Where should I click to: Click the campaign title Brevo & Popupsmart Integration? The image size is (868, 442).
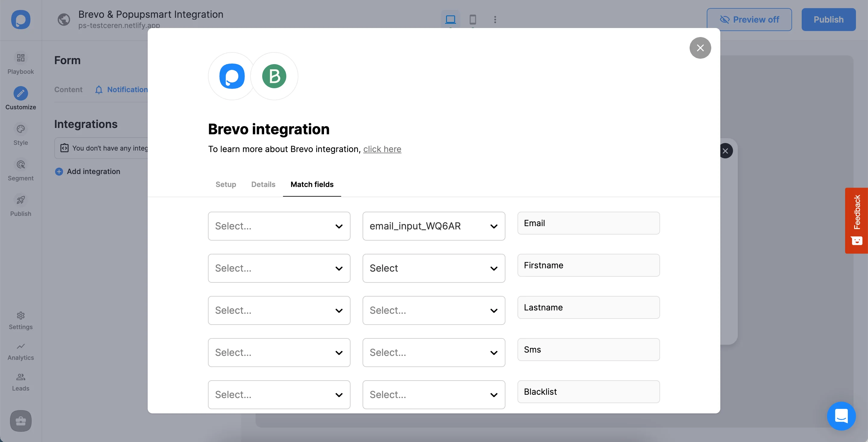click(151, 14)
